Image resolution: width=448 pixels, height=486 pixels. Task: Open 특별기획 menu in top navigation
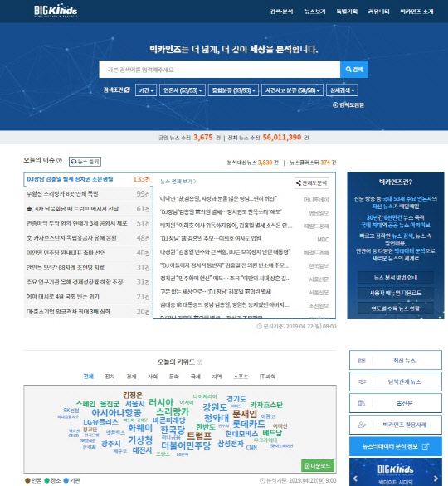347,12
